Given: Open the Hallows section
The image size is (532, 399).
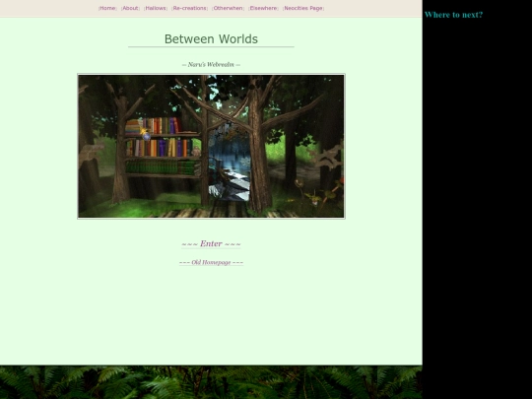Looking at the screenshot, I should click(156, 8).
